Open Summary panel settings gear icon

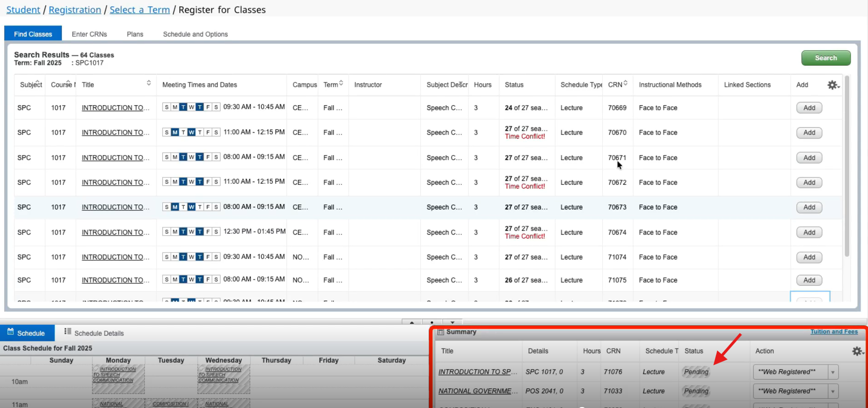click(857, 351)
